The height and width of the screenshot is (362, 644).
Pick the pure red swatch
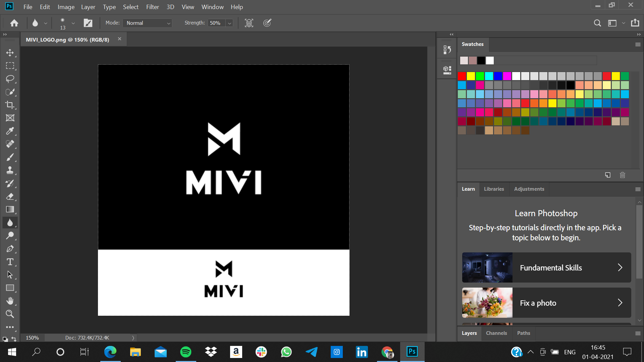(x=462, y=76)
